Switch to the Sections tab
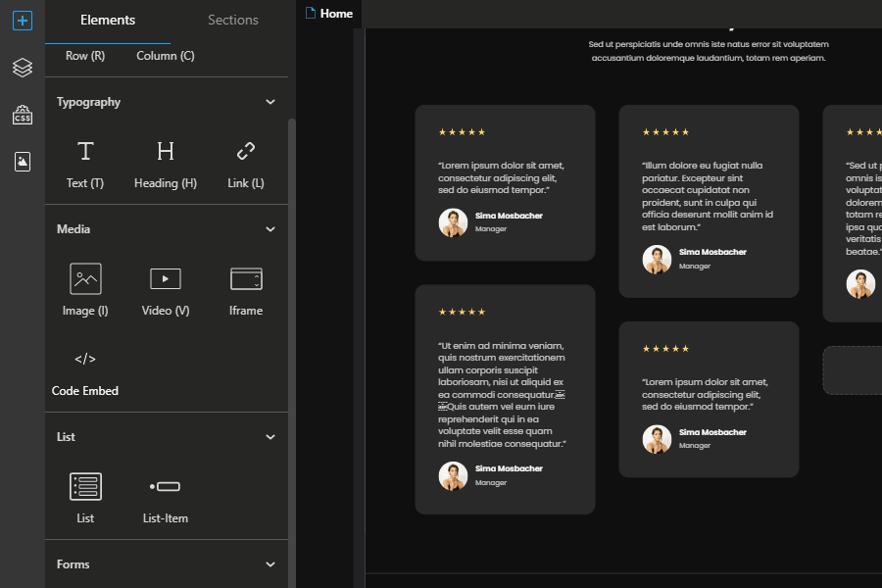Viewport: 882px width, 588px height. [232, 20]
